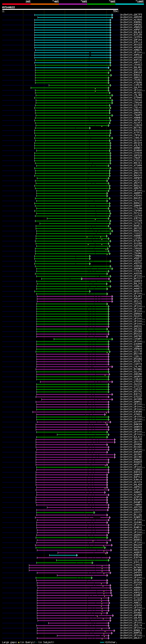The width and height of the screenshot is (146, 644).
Task: Select hit label UniRef100_Q5CFV2
Action: point(131,183)
